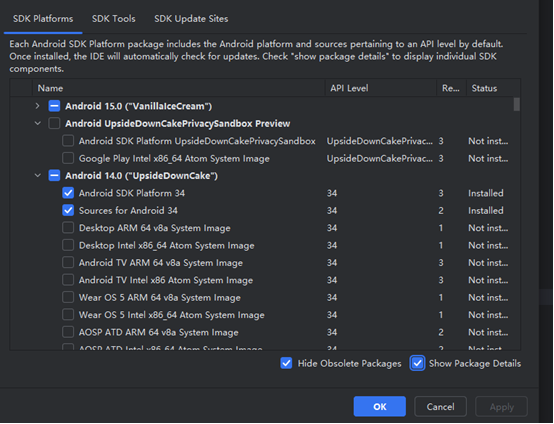Click 'Hide Obsolete Packages' label text

[349, 364]
